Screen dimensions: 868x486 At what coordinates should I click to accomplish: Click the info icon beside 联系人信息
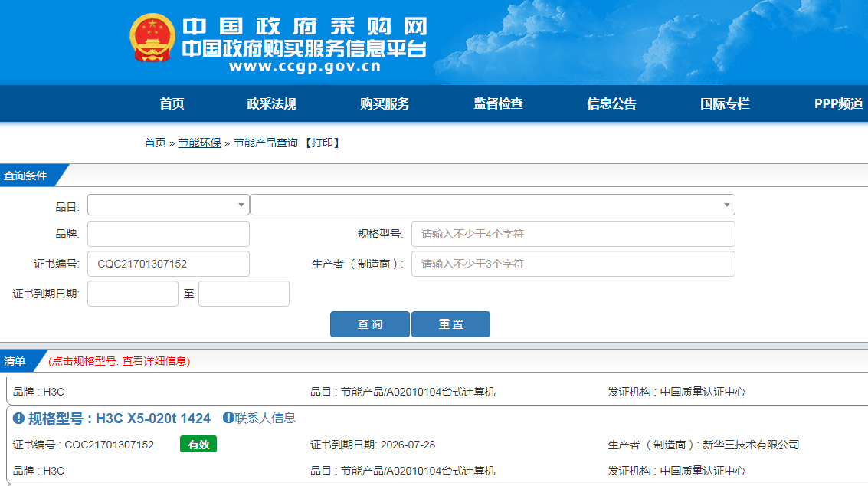coord(228,418)
